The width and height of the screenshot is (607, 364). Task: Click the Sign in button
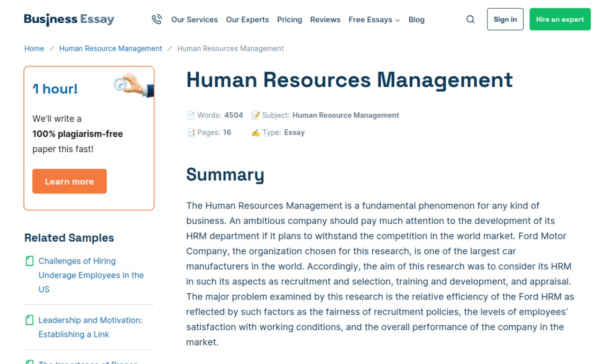505,19
